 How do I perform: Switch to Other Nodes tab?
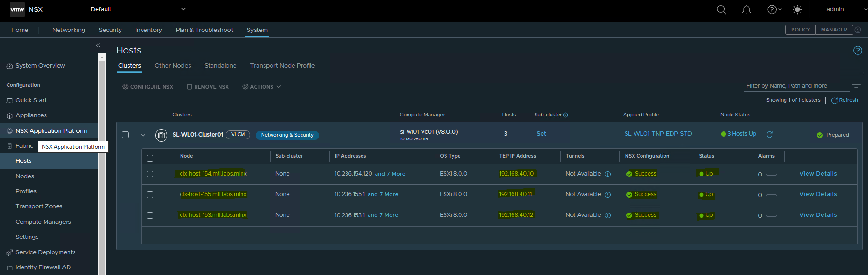point(173,66)
